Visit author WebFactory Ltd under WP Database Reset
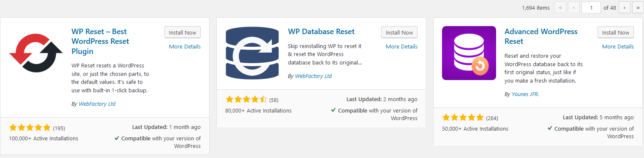 [x=313, y=76]
